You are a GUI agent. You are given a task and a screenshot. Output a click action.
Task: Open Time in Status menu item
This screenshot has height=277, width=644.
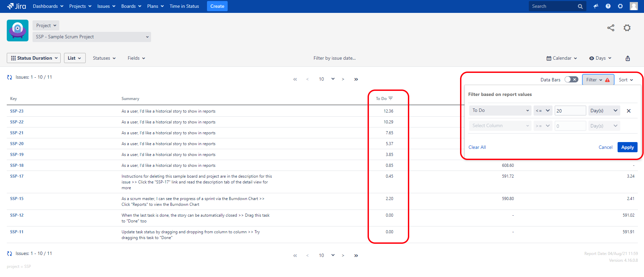click(184, 6)
